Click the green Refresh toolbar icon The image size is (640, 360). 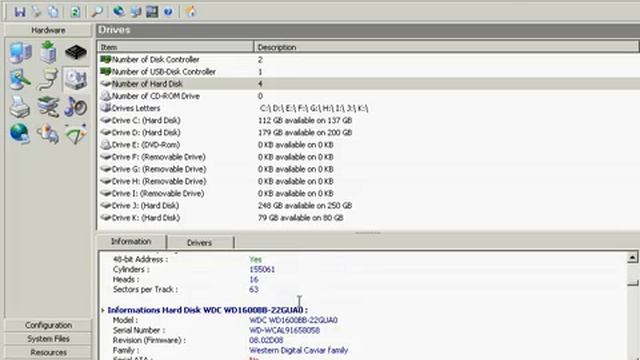pyautogui.click(x=75, y=11)
